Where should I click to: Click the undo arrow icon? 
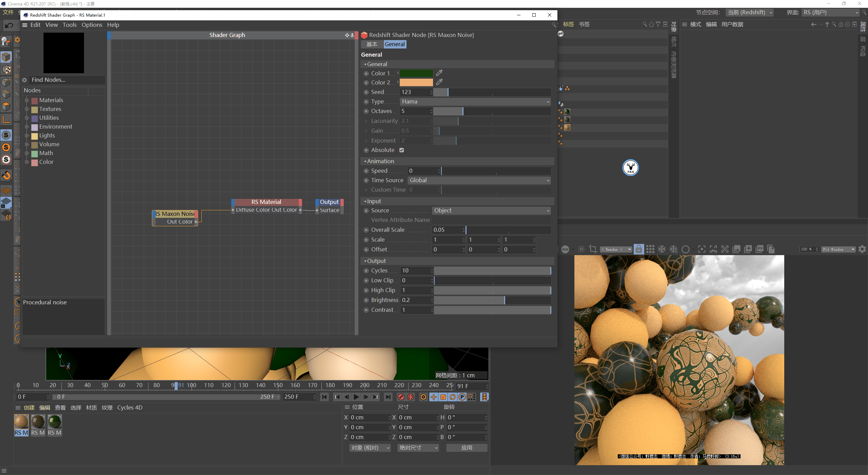point(9,25)
